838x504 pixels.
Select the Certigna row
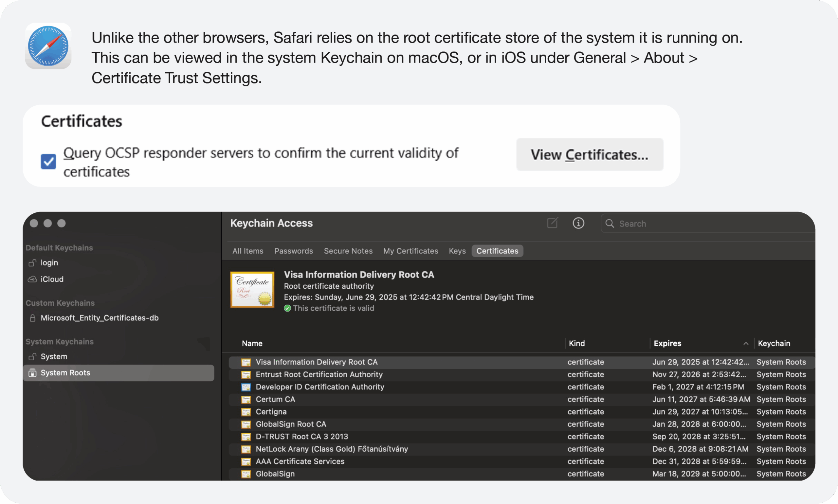(522, 412)
